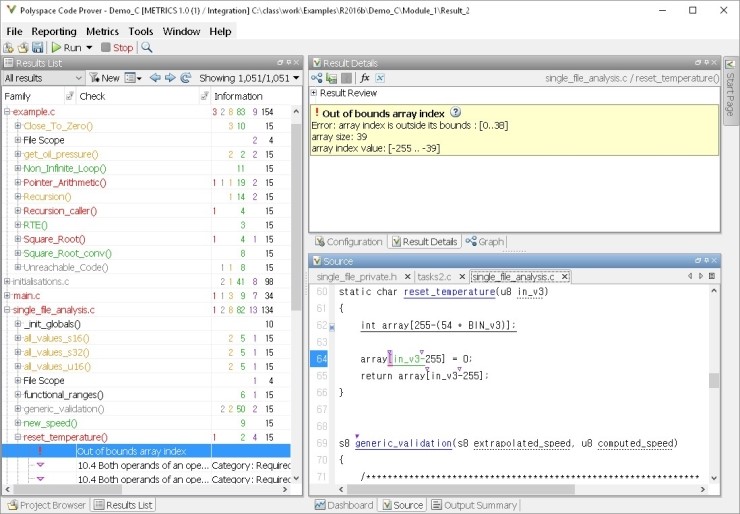Click the Stop button
The width and height of the screenshot is (740, 514).
(117, 48)
